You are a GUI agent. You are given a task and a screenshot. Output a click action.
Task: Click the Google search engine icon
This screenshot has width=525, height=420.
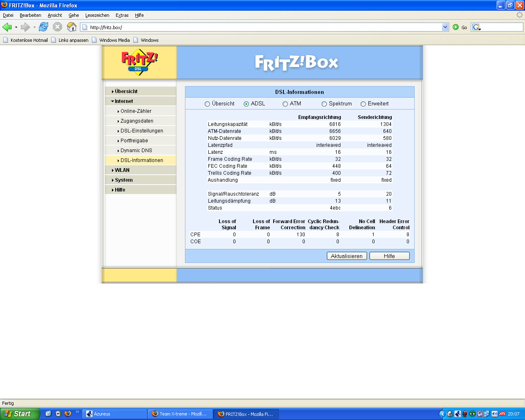[476, 27]
